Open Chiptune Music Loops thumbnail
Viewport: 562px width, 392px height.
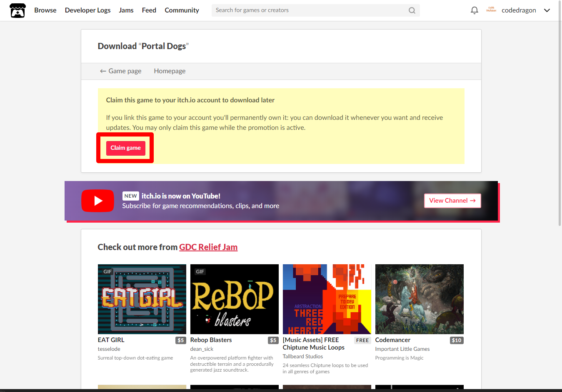pos(327,299)
